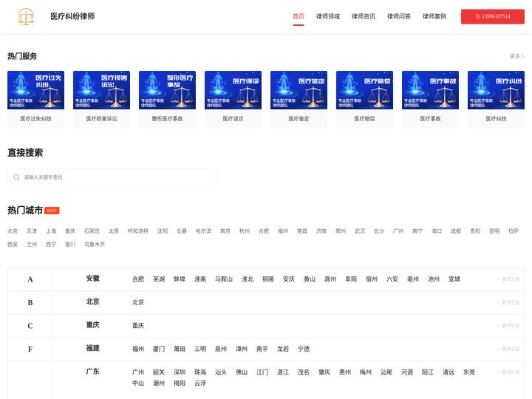Expand 展开区县 in the 安徽 row
The width and height of the screenshot is (532, 399).
(508, 279)
